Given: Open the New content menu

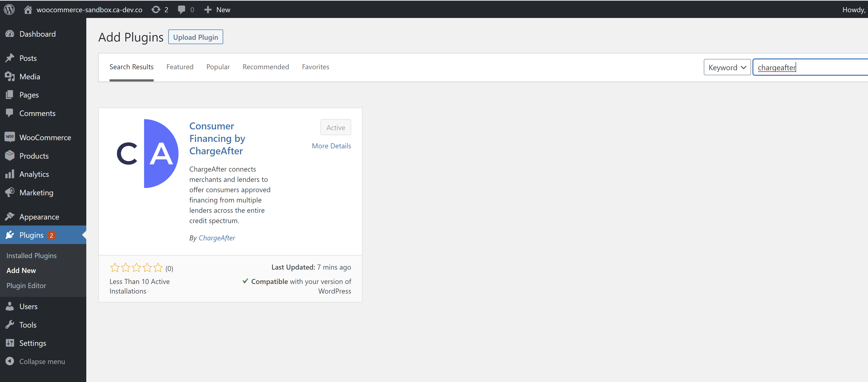Looking at the screenshot, I should click(217, 9).
